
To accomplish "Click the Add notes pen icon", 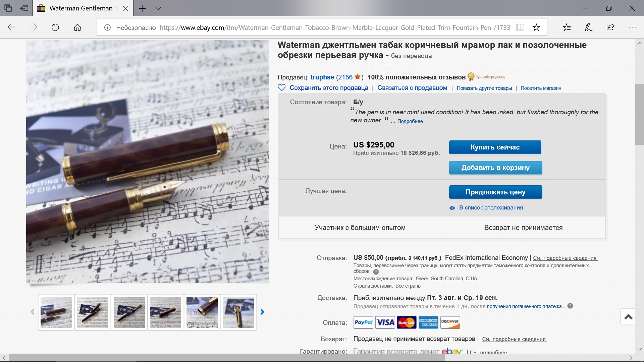I will pos(589,27).
